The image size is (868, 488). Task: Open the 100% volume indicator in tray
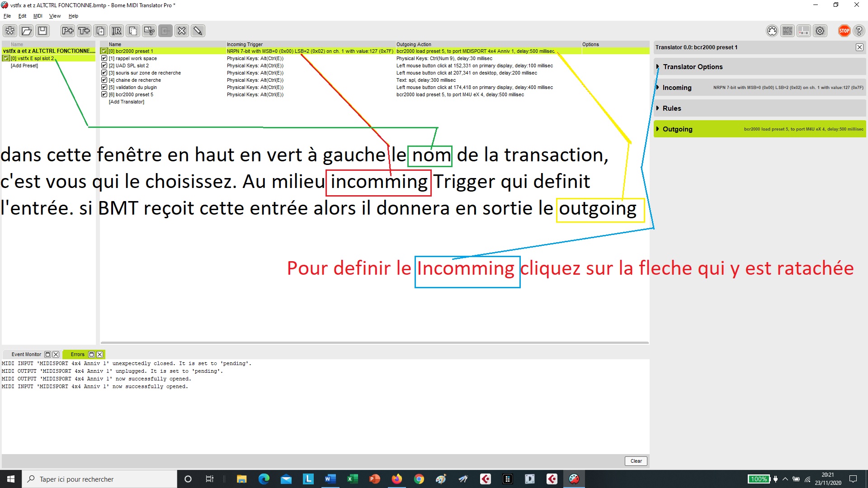tap(759, 479)
